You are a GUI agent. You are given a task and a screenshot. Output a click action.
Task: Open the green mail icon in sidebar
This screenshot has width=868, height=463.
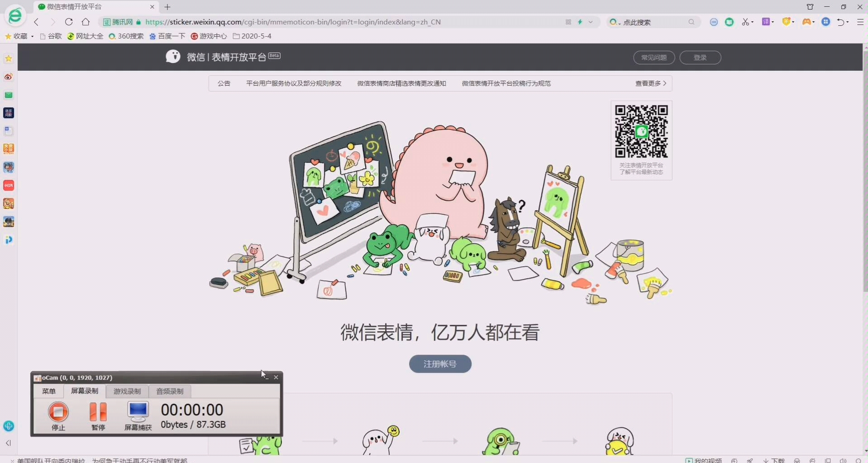9,95
